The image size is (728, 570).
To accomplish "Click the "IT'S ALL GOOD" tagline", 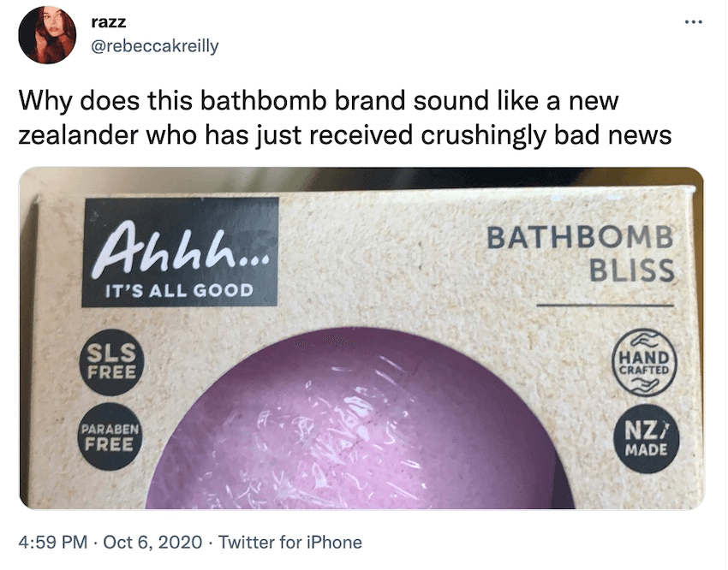I will pyautogui.click(x=179, y=290).
